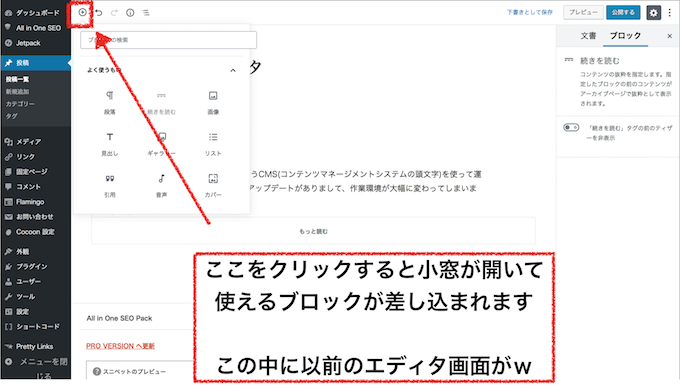This screenshot has height=388, width=680.
Task: Open 新規追加 submenu item
Action: (17, 91)
